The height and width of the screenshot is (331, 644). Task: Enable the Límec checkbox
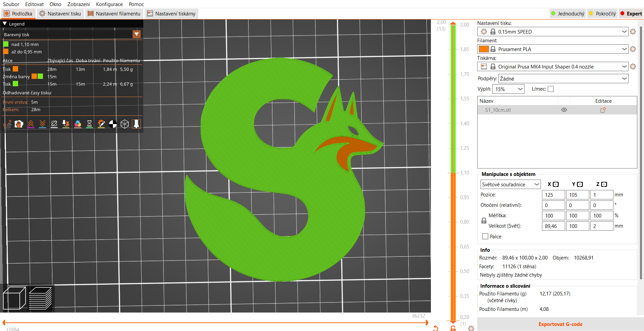click(551, 89)
